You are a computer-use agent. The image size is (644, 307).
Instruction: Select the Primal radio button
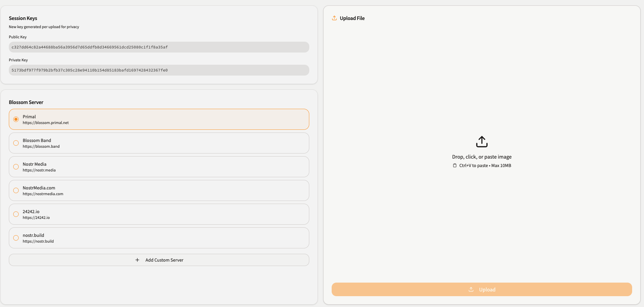16,119
